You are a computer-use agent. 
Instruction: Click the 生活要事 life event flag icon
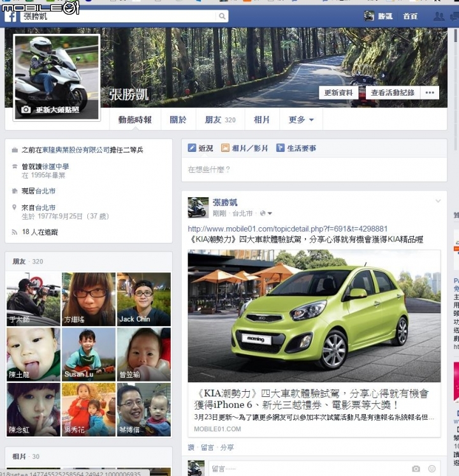[x=280, y=148]
